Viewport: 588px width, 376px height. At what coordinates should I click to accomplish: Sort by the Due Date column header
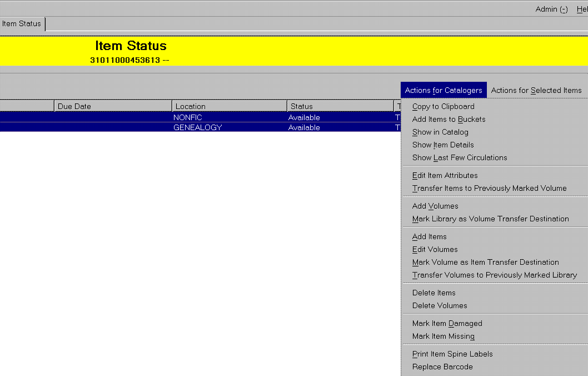point(113,106)
